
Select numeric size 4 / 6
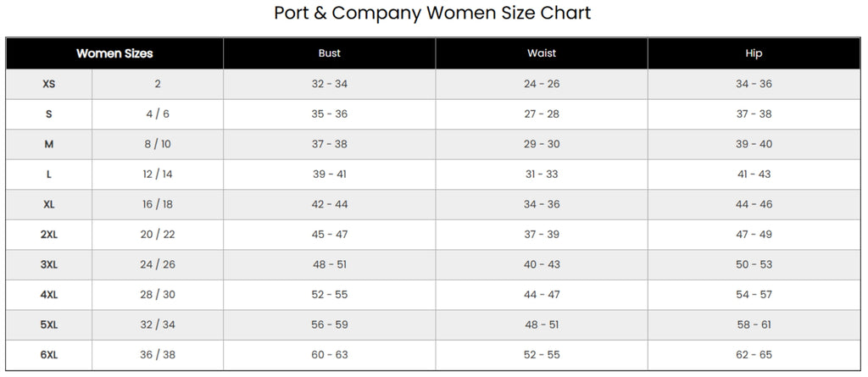[158, 114]
